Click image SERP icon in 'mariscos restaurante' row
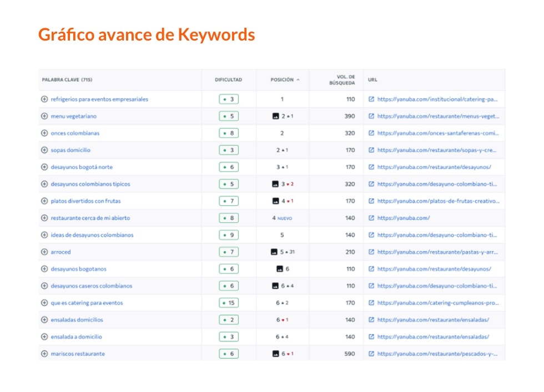Viewport: 544px width, 392px height. pos(275,354)
